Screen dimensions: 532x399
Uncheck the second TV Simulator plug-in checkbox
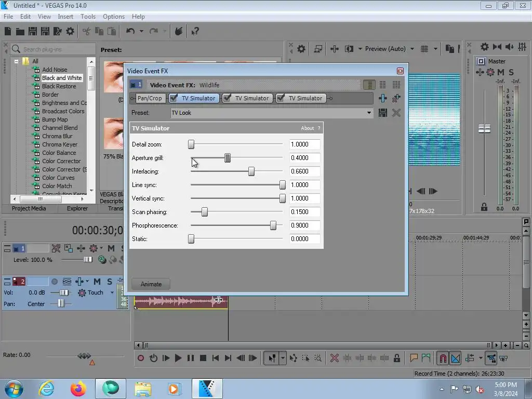click(x=227, y=98)
